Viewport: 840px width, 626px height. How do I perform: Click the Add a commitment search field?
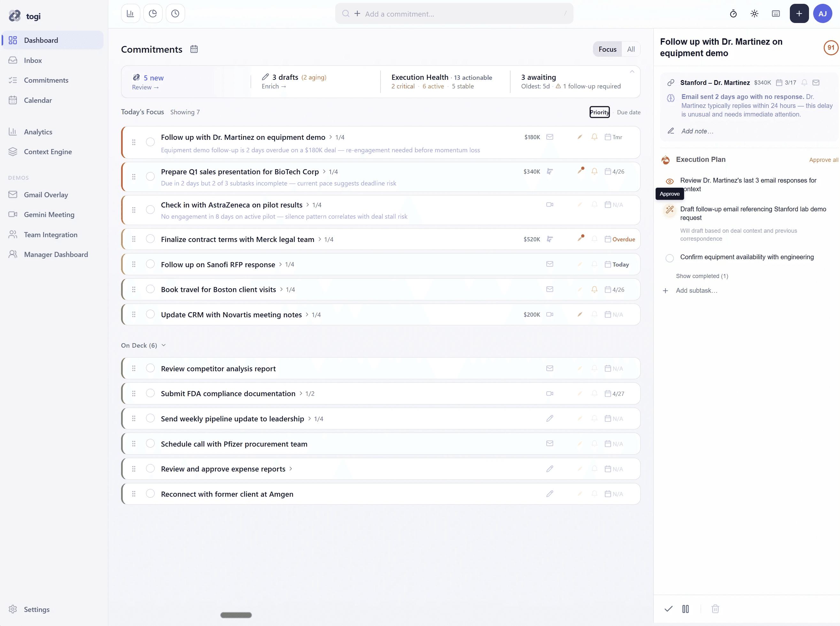click(455, 14)
